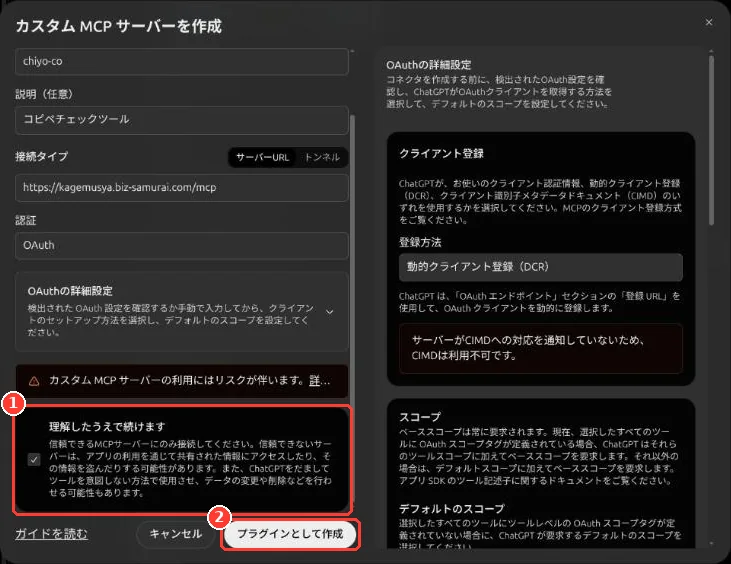Switch to the トンネル connection type
Viewport: 731px width, 564px height.
click(322, 158)
